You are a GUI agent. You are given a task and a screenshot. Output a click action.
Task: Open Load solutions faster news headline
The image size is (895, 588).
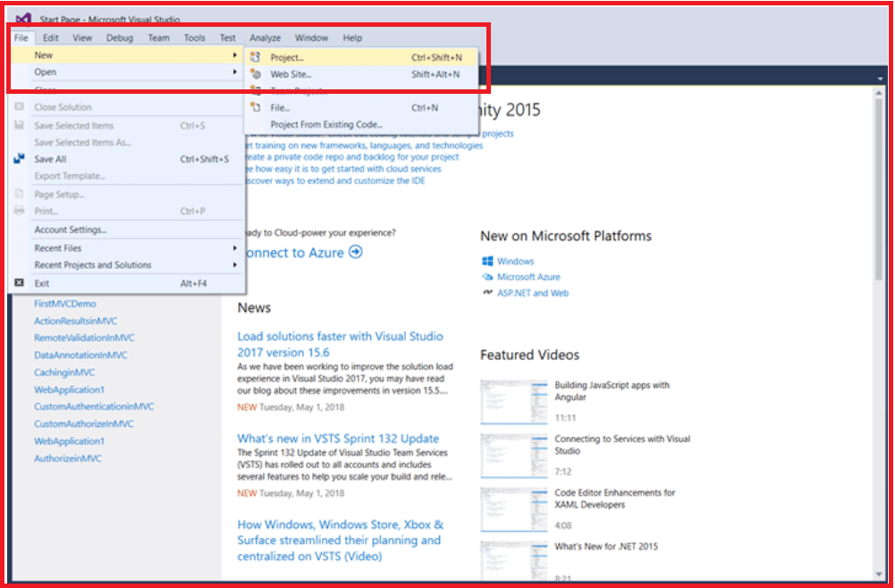point(340,344)
